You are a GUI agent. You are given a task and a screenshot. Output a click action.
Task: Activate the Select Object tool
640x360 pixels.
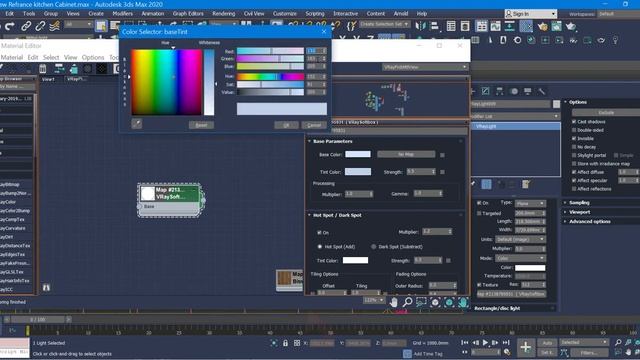(x=101, y=27)
